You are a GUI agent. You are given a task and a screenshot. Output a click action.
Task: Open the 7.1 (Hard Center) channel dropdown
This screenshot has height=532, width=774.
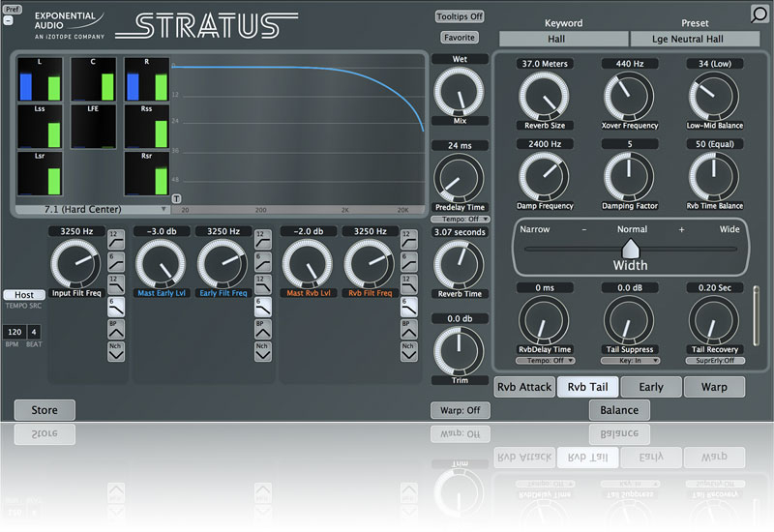pos(93,209)
